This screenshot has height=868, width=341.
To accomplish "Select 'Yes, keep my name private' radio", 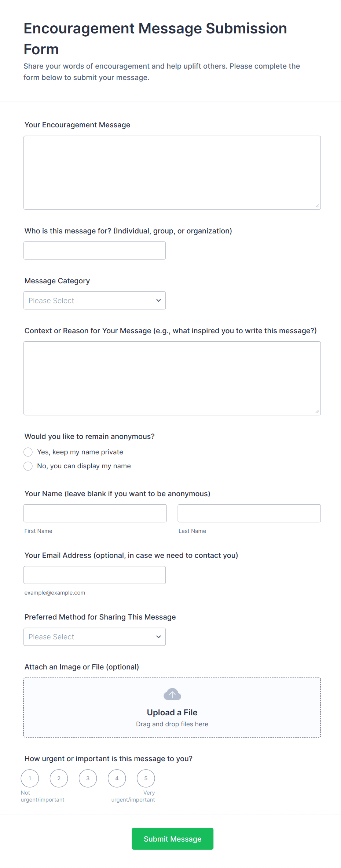I will (28, 452).
